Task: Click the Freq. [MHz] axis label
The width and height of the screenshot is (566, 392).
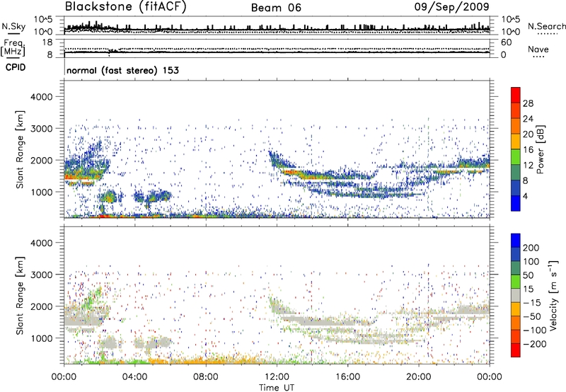Action: click(13, 47)
